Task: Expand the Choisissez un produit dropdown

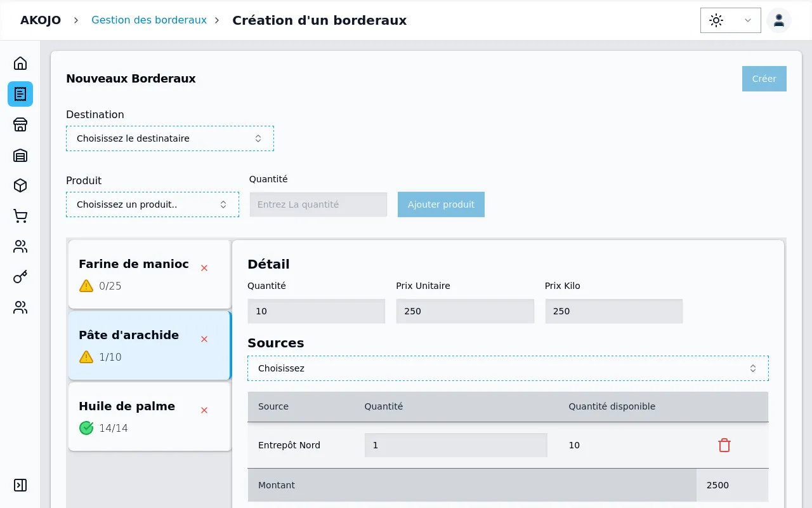Action: pyautogui.click(x=152, y=204)
